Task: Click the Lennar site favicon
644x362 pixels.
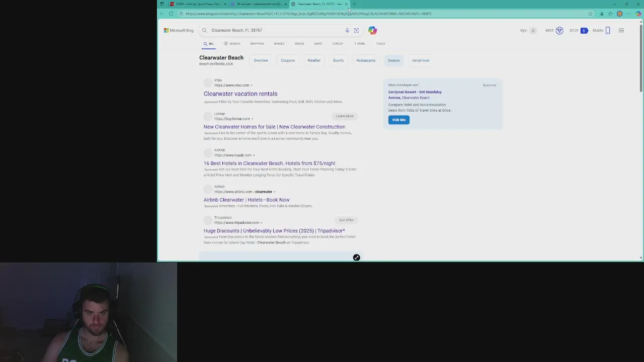Action: [x=208, y=116]
